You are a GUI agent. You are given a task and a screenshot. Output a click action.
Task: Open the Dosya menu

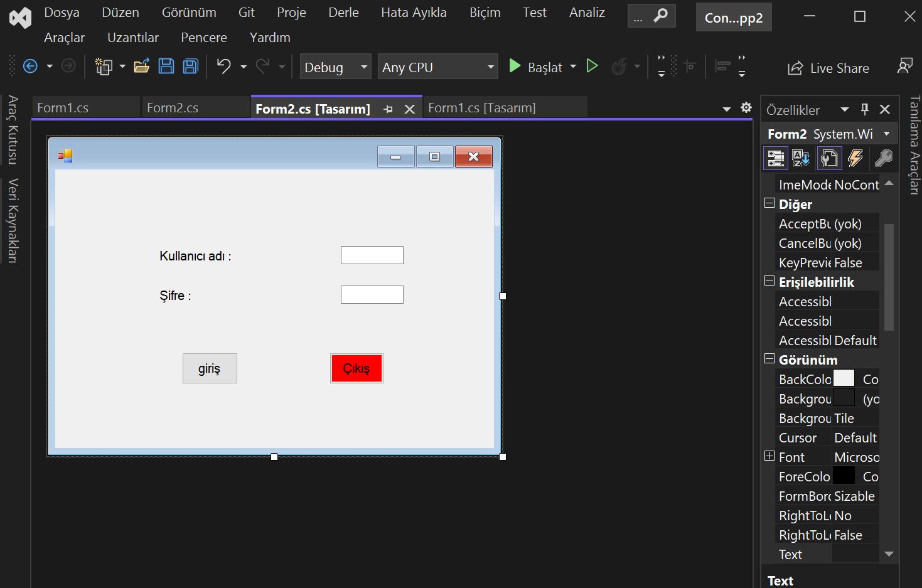click(62, 13)
